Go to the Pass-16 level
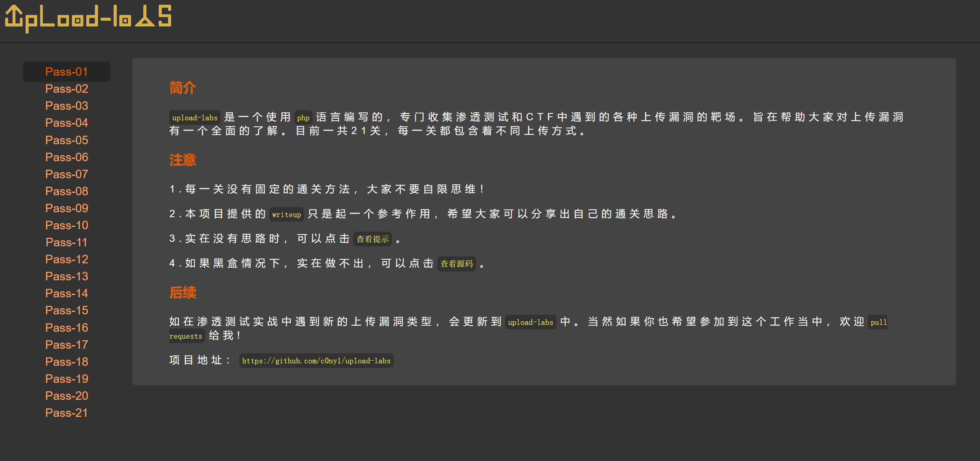 coord(66,328)
